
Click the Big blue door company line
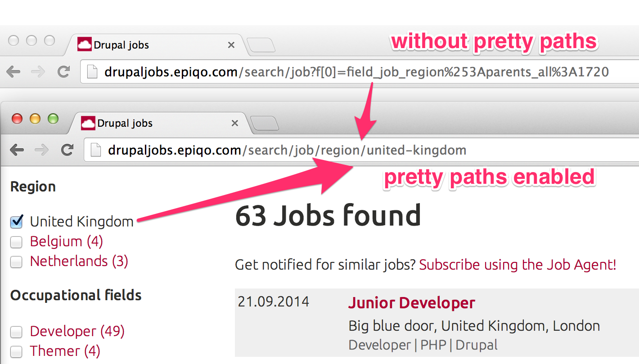click(x=474, y=326)
